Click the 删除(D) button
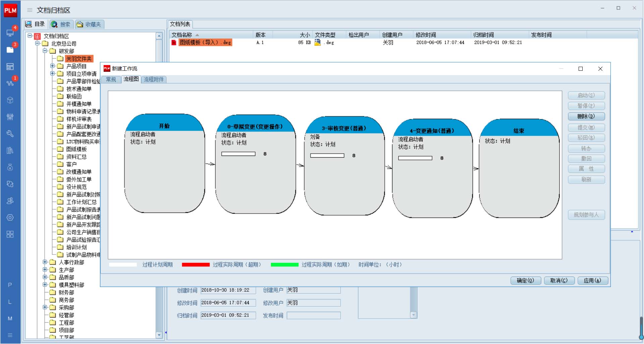 [x=586, y=116]
